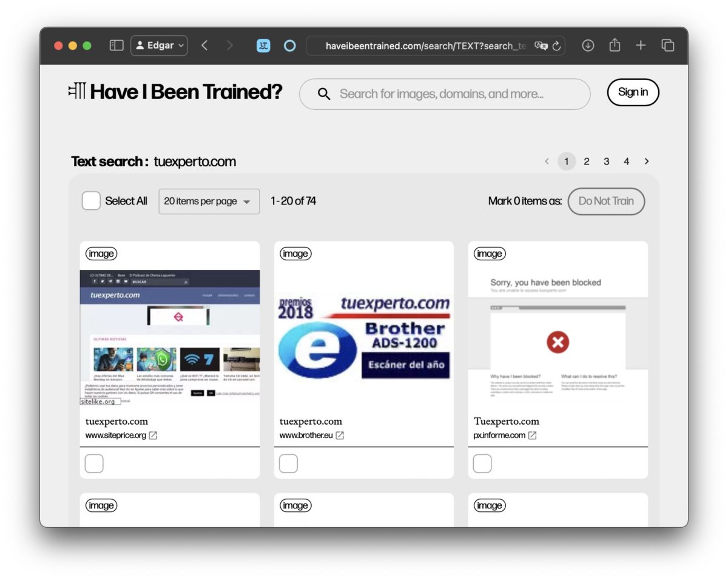Click the Safari share icon

[615, 46]
